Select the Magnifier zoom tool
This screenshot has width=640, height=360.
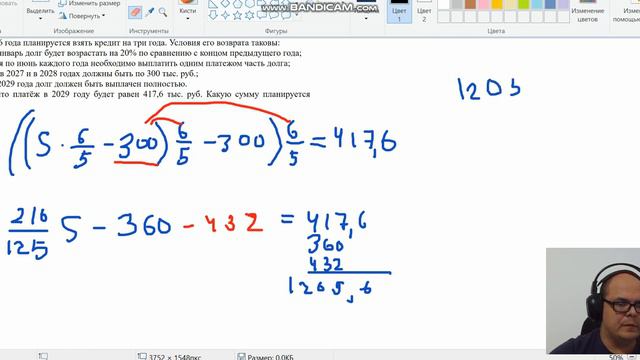click(162, 12)
